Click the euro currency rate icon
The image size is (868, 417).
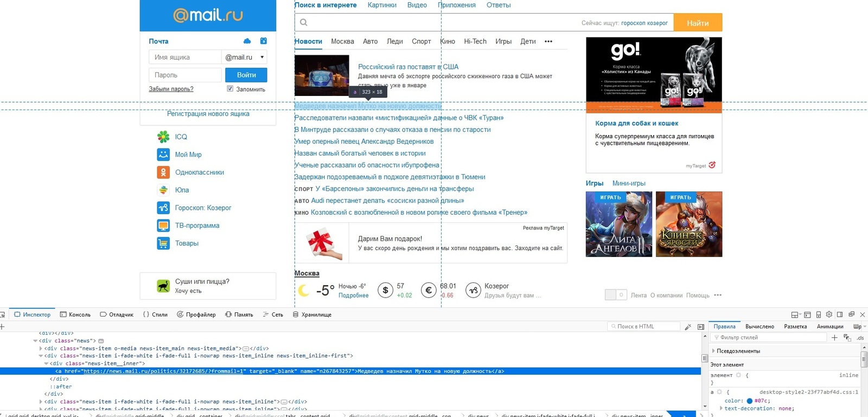point(429,291)
